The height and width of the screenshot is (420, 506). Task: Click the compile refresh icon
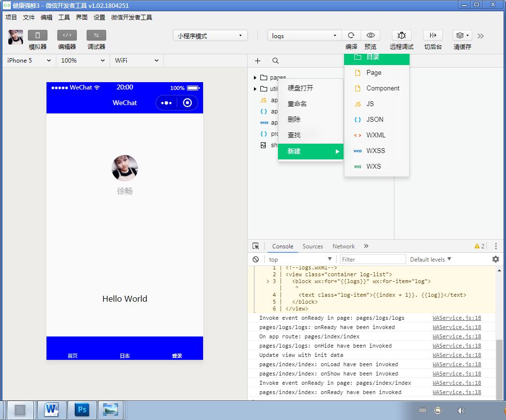point(351,35)
